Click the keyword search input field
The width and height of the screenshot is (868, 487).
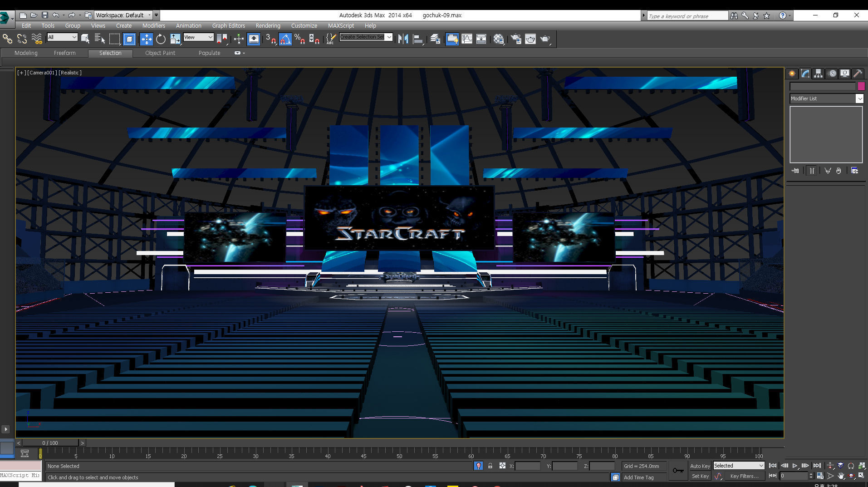point(687,16)
